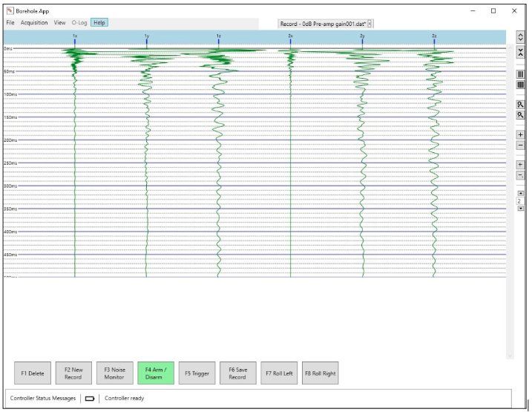
Task: Click the 350ms time axis label
Action: (x=10, y=209)
